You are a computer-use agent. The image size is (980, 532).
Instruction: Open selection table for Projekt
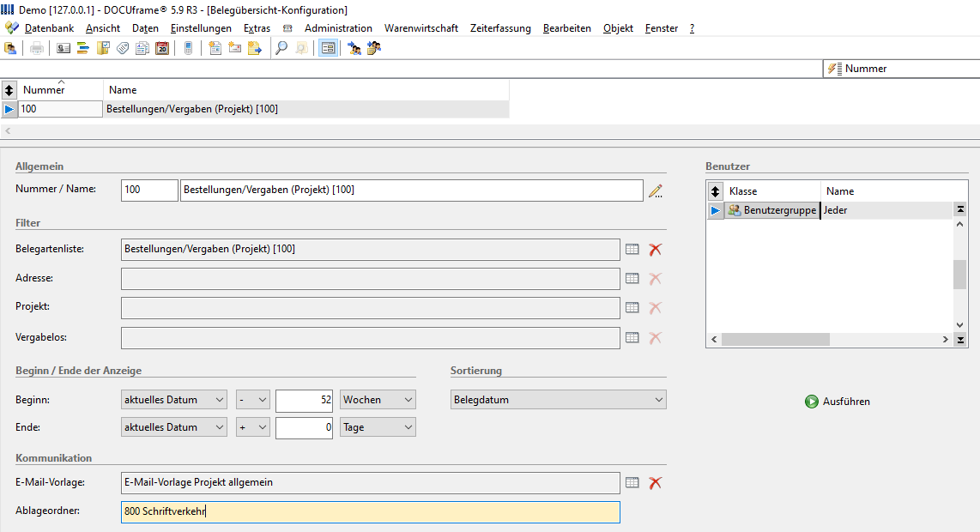coord(632,307)
